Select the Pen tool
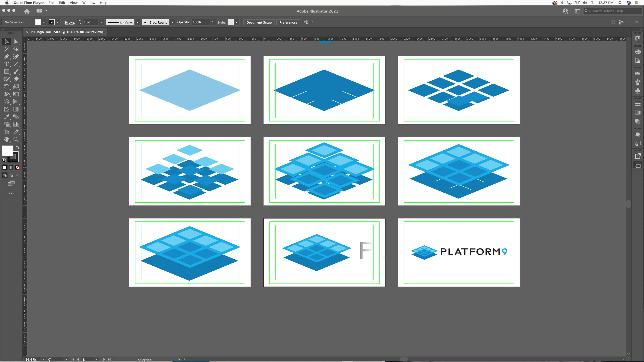 [6, 57]
